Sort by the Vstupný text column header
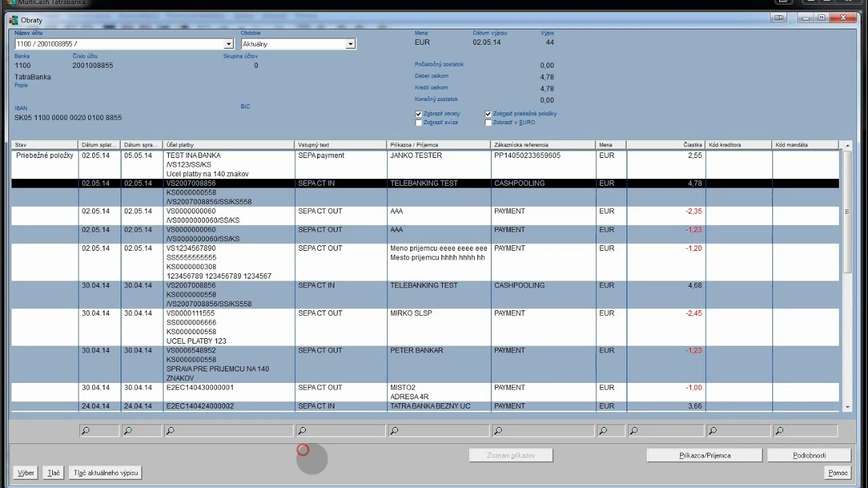 tap(341, 145)
